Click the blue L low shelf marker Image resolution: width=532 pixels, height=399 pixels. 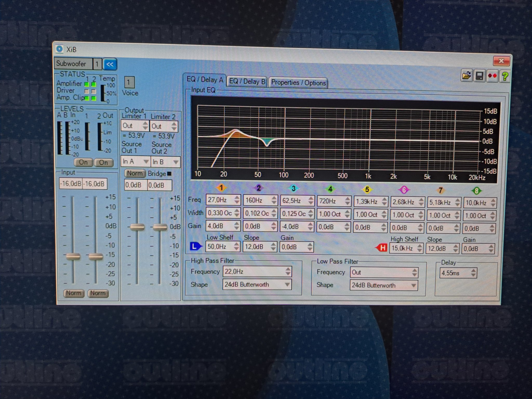[x=196, y=246]
